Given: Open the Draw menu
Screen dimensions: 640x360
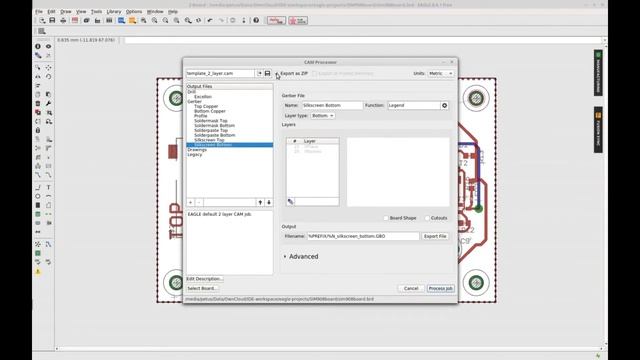Looking at the screenshot, I should 66,11.
